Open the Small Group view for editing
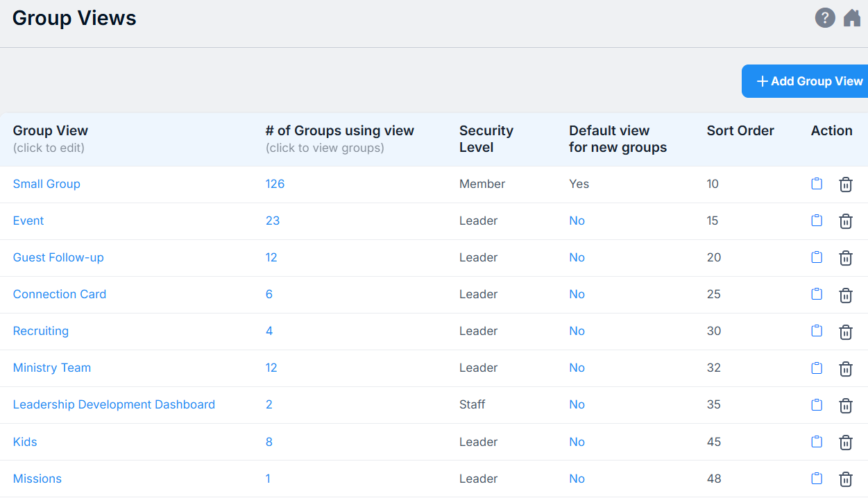Viewport: 868px width, 498px height. (x=46, y=184)
